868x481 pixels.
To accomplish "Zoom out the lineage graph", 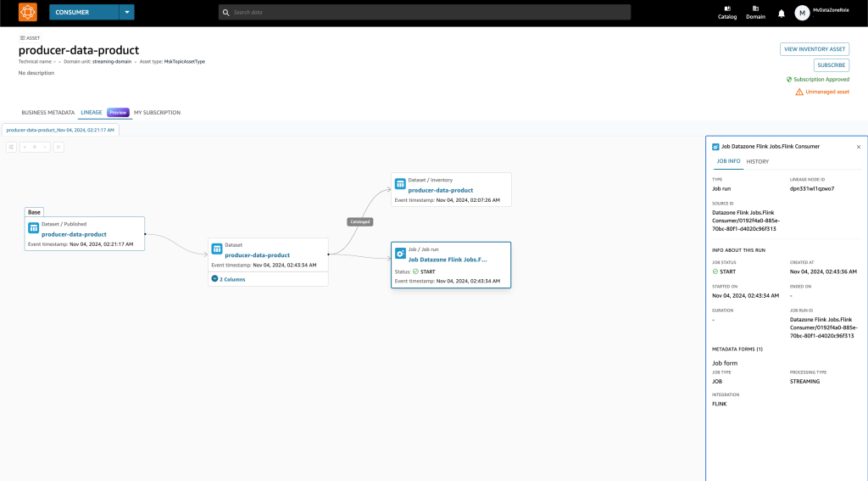I will [45, 147].
